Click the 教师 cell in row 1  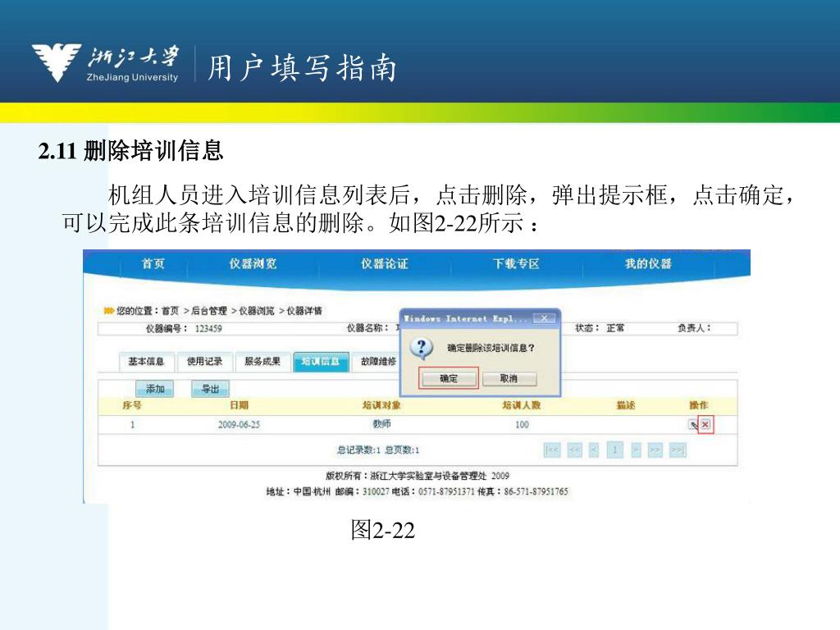click(x=381, y=424)
